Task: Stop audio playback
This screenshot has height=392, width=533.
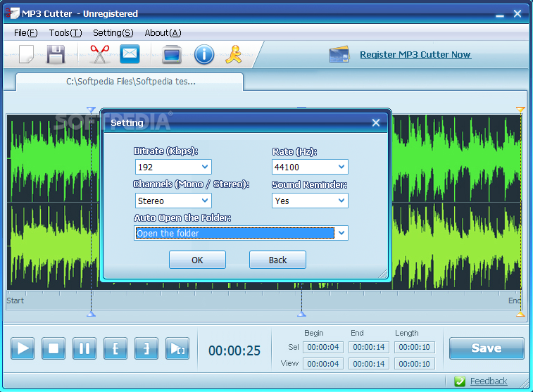Action: pos(54,348)
